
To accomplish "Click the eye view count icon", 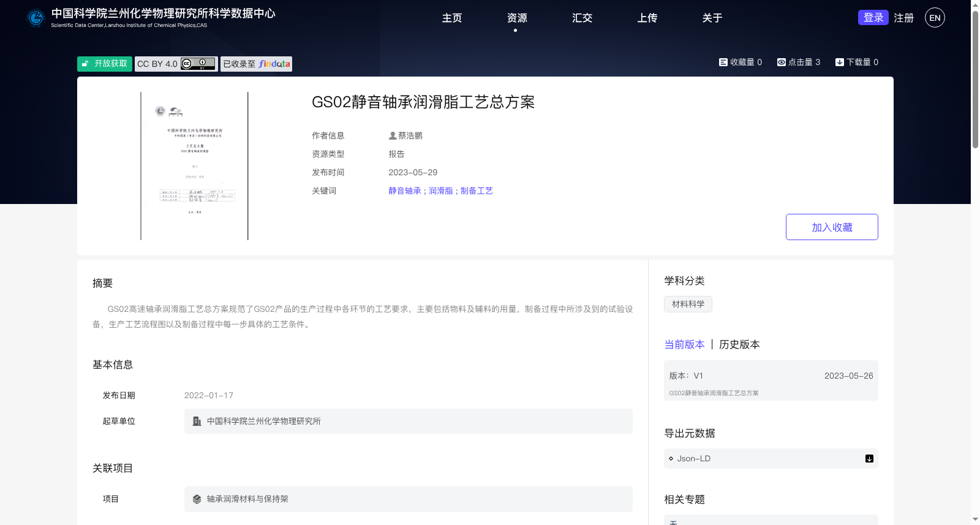I will pyautogui.click(x=782, y=62).
